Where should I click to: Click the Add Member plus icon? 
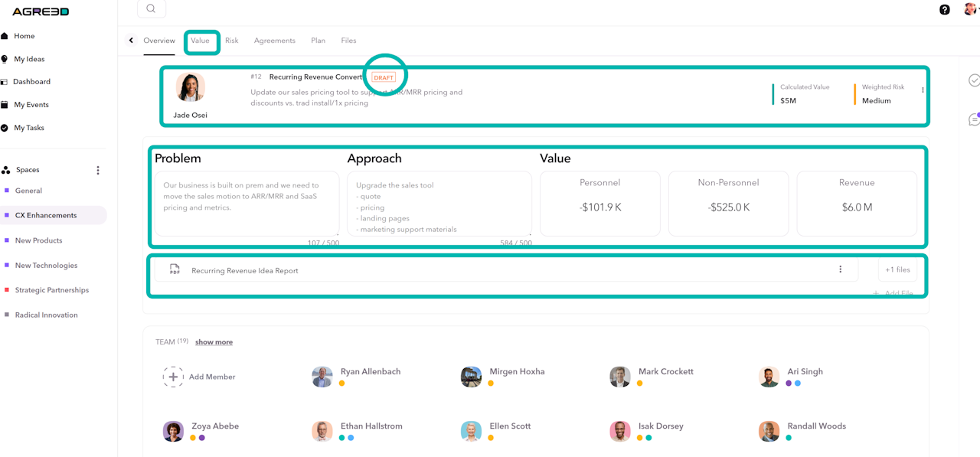click(x=173, y=377)
